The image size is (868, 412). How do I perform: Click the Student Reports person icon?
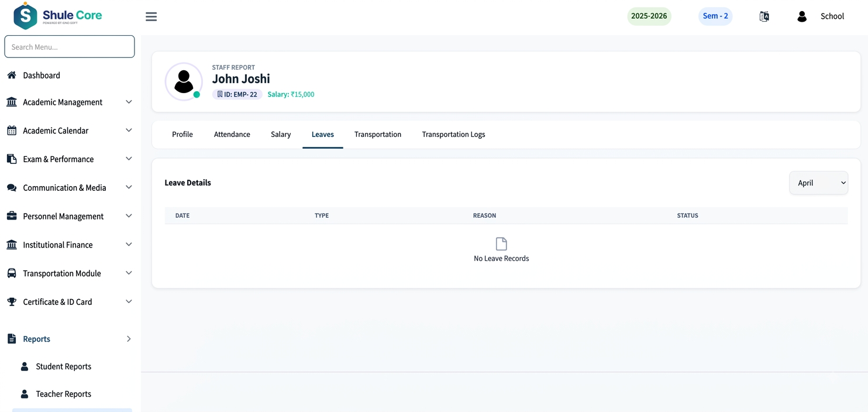[x=25, y=366]
